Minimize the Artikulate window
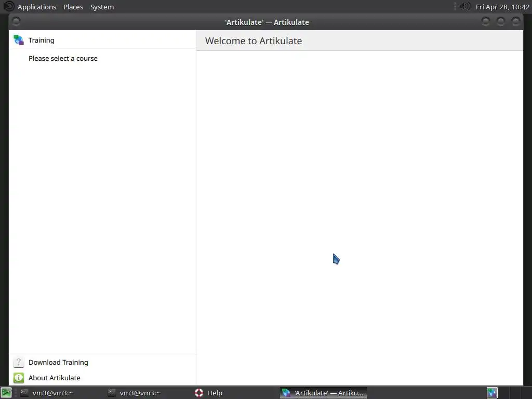The image size is (532, 399). tap(486, 22)
